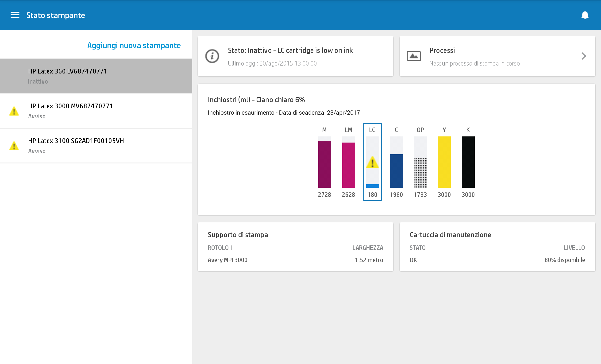Select the Light Magenta (LM) ink bar
601x364 pixels.
click(348, 165)
